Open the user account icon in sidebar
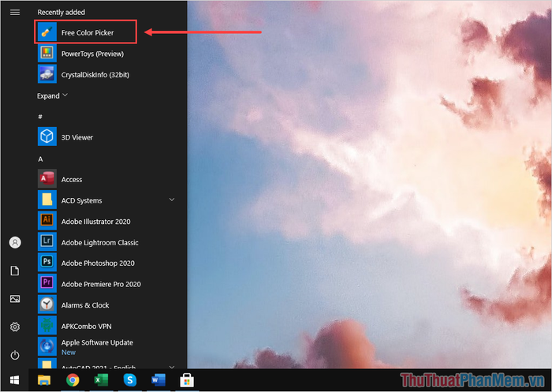The width and height of the screenshot is (552, 392). click(x=15, y=242)
